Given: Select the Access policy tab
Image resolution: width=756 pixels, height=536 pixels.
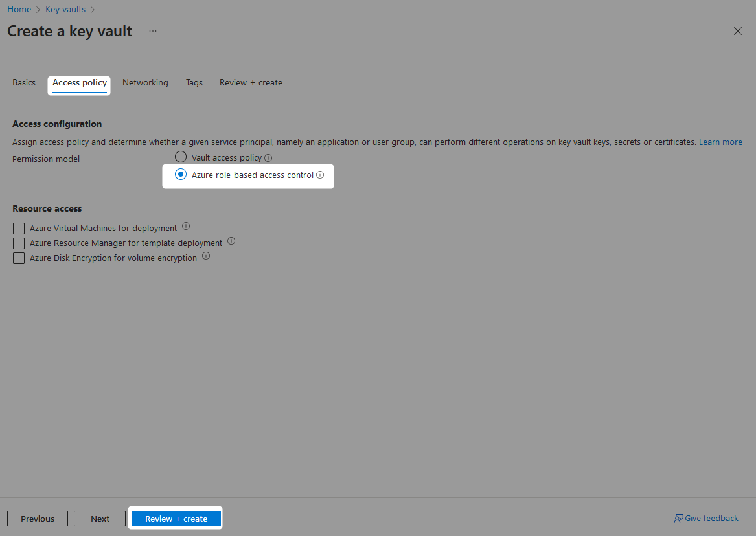Looking at the screenshot, I should pyautogui.click(x=80, y=83).
